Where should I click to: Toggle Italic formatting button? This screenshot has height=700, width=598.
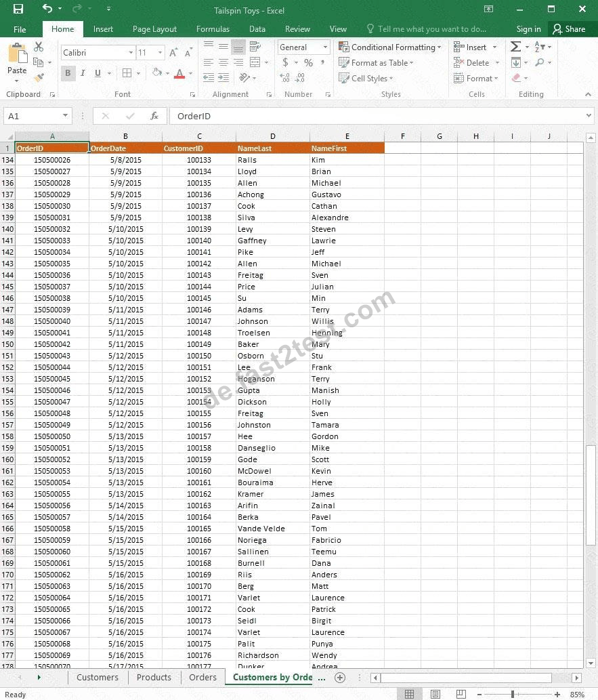coord(83,73)
